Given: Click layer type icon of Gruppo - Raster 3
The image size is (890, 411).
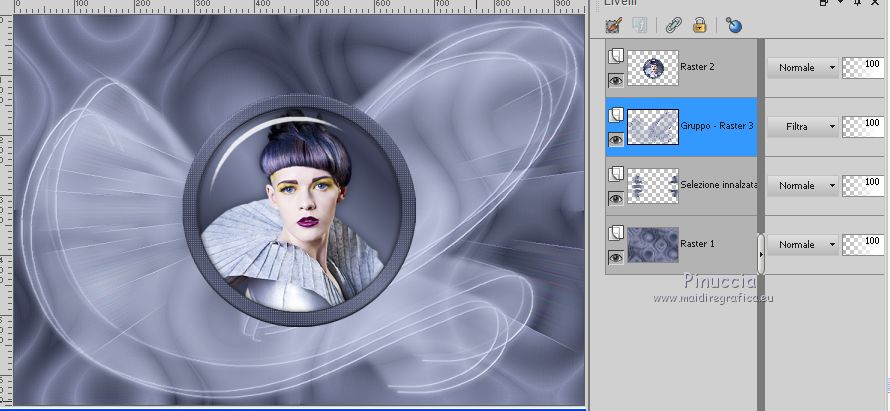Looking at the screenshot, I should [616, 115].
